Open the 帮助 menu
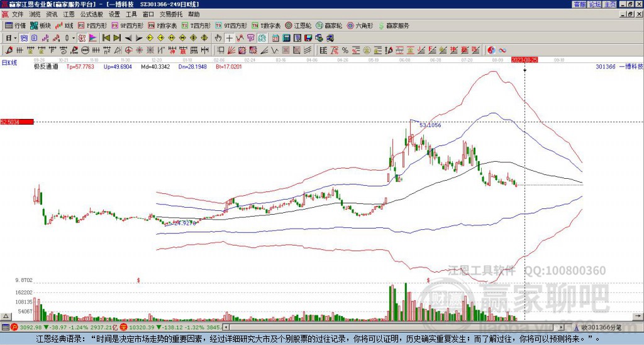 click(x=194, y=14)
